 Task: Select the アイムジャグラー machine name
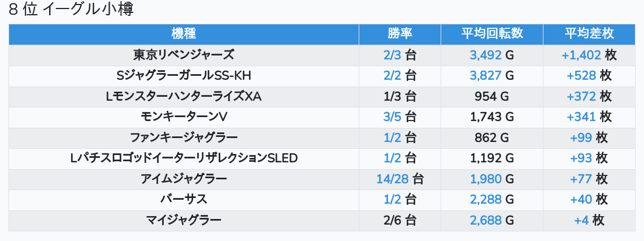(x=184, y=179)
